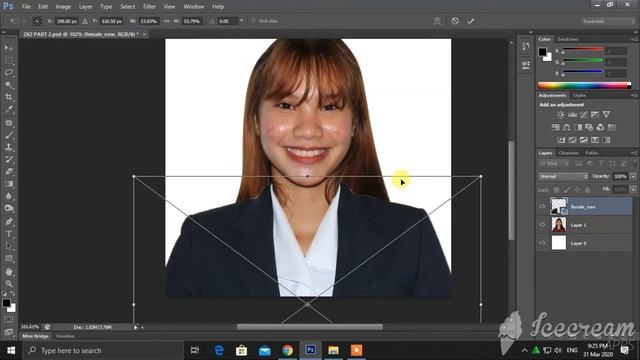
Task: Open the Essentials workspace dropdown
Action: [x=608, y=21]
